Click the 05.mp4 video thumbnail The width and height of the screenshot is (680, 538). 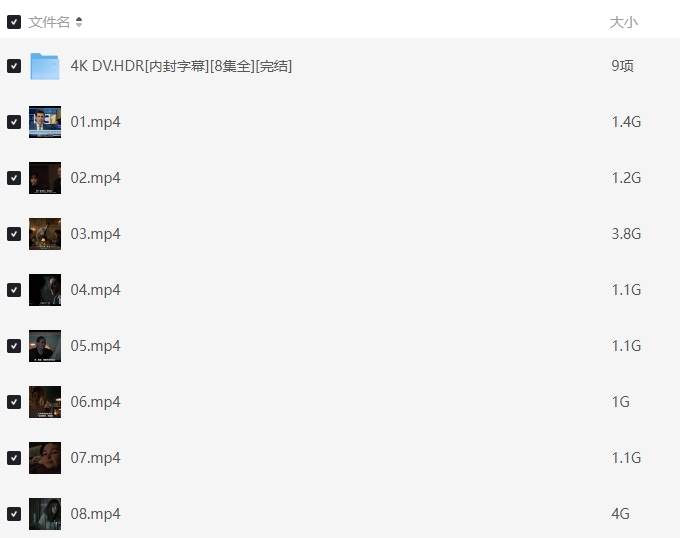click(x=45, y=346)
